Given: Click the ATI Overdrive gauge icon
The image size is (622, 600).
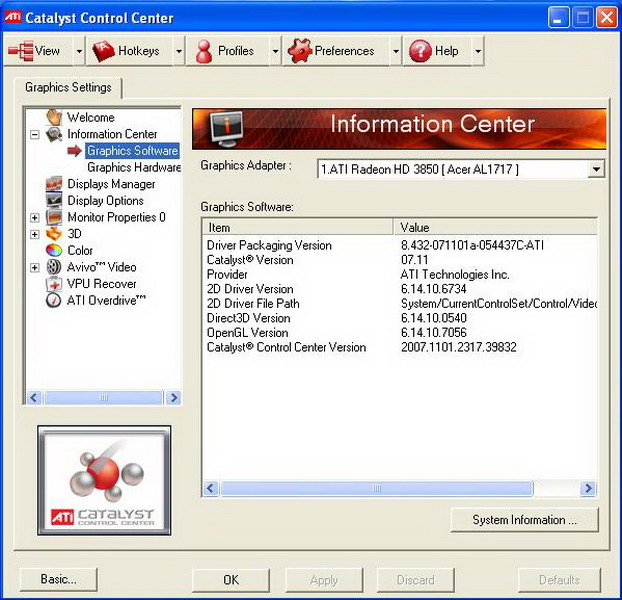Looking at the screenshot, I should (54, 300).
